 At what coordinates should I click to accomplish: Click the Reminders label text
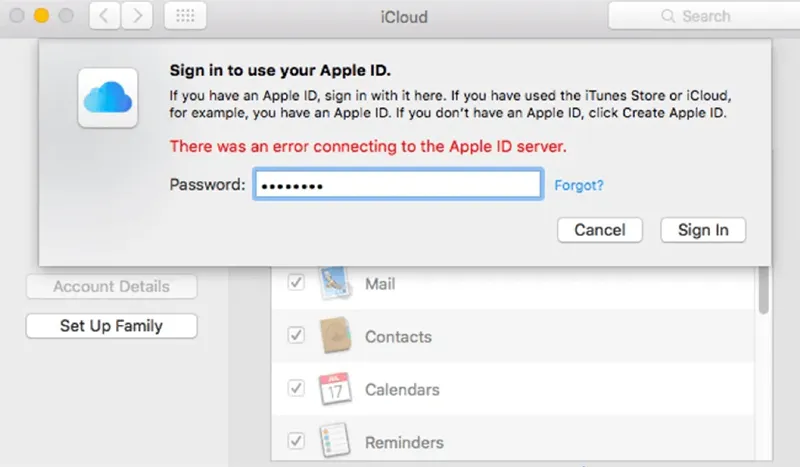(x=404, y=443)
